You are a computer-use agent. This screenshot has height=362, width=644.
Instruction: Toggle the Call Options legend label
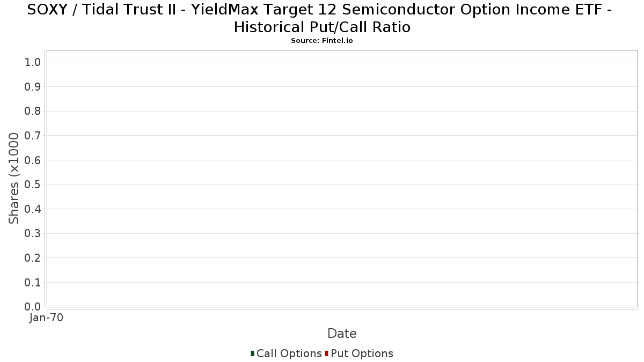(289, 353)
